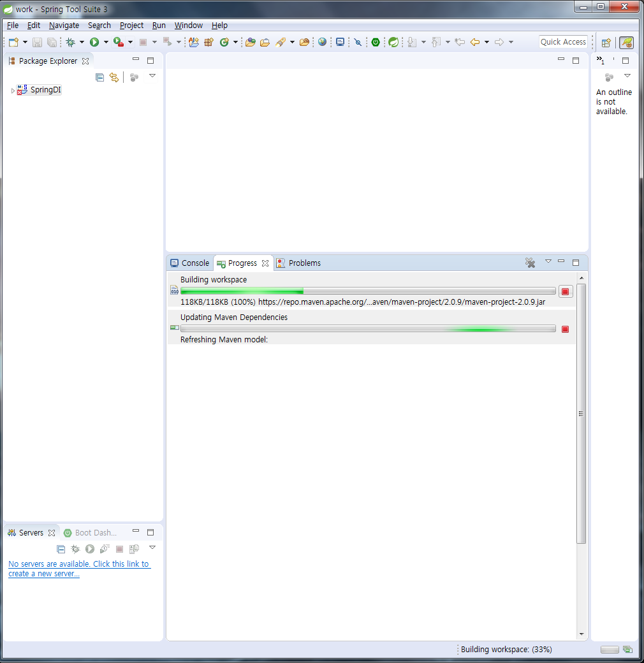Click the progress view icon in status bar
This screenshot has width=644, height=663.
[628, 650]
